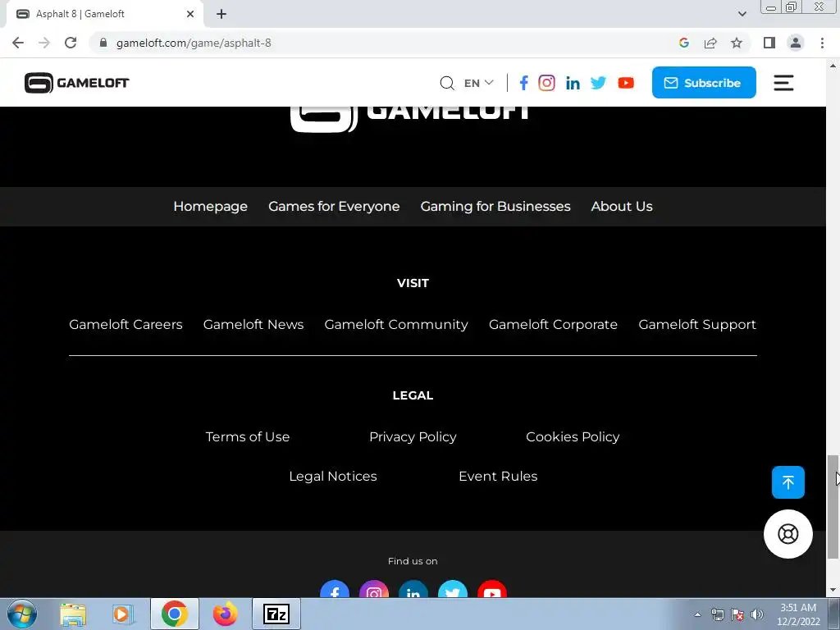Open About Us footer nav item
840x630 pixels.
[622, 207]
